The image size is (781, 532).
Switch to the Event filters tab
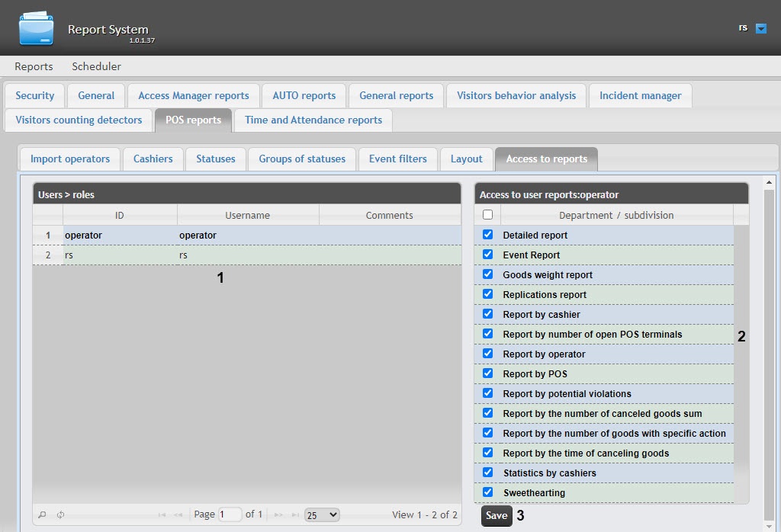pyautogui.click(x=397, y=159)
